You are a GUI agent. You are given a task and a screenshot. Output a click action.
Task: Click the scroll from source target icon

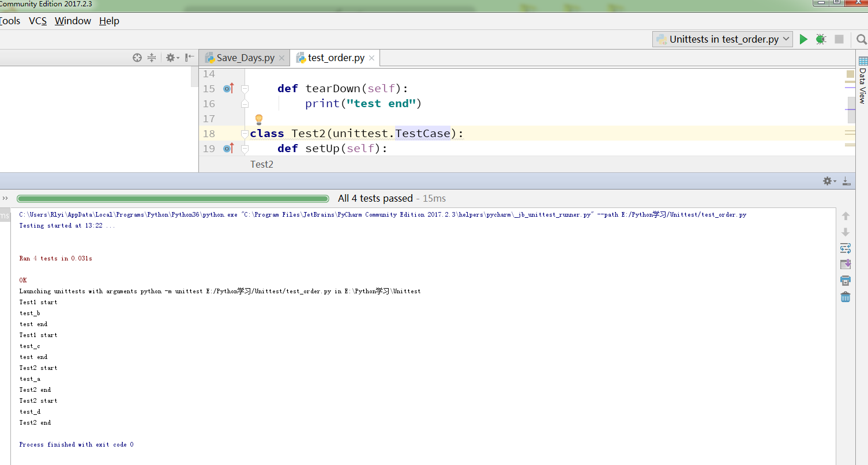(x=137, y=58)
